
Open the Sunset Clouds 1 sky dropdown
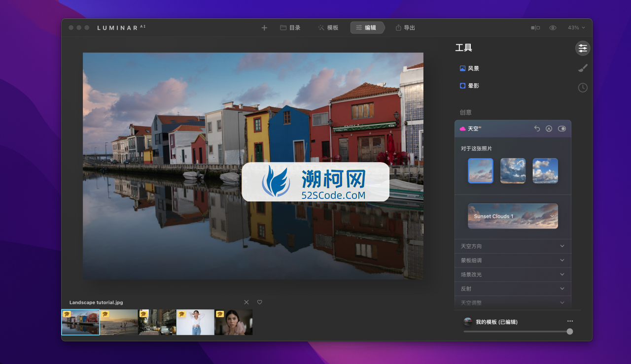(513, 216)
